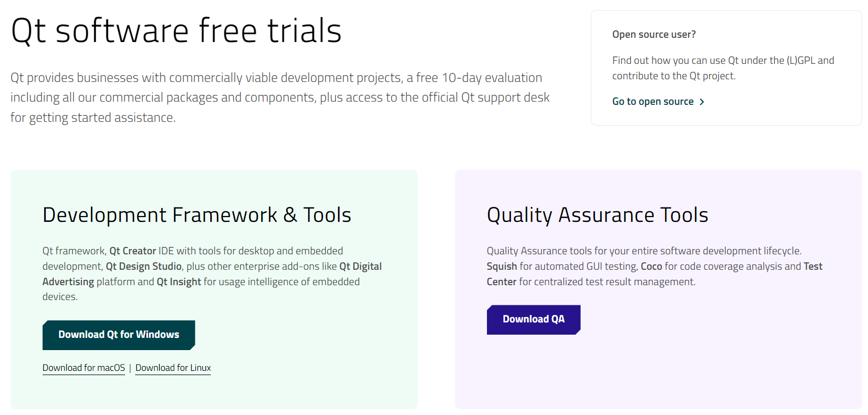Hit the Download QA button
Screen dimensions: 868x415
[533, 319]
